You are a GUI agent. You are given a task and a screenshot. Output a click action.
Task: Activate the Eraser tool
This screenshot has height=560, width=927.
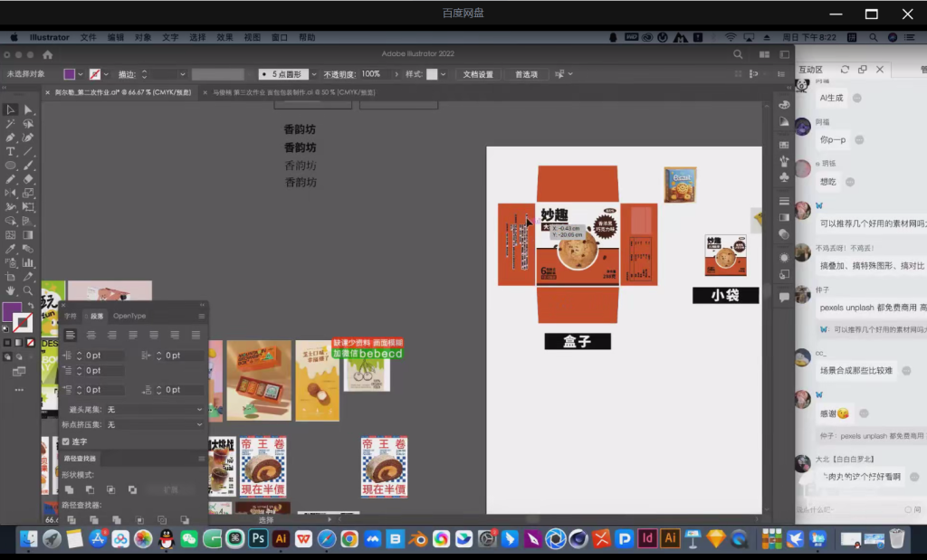pos(28,179)
